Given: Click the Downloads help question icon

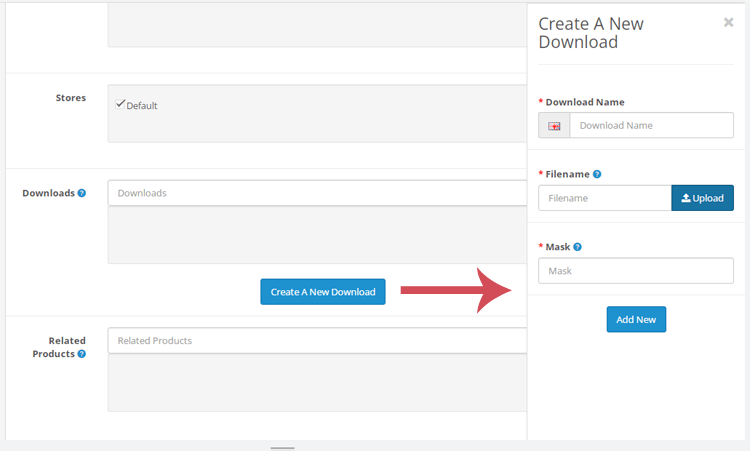Looking at the screenshot, I should tap(82, 193).
